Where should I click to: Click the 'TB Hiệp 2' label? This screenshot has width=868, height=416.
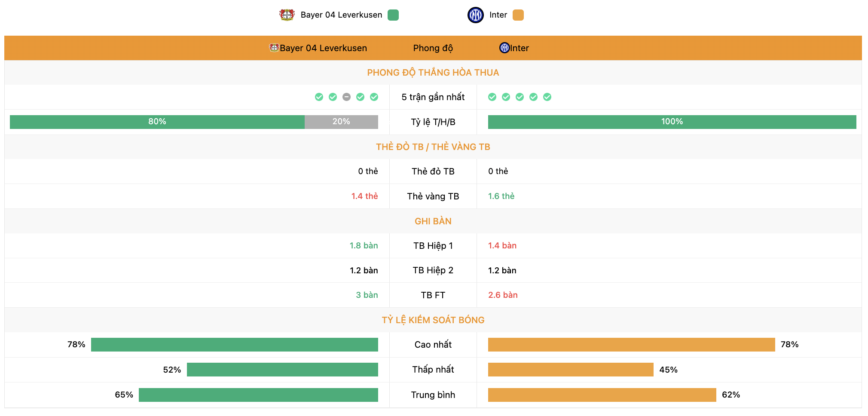(x=433, y=270)
